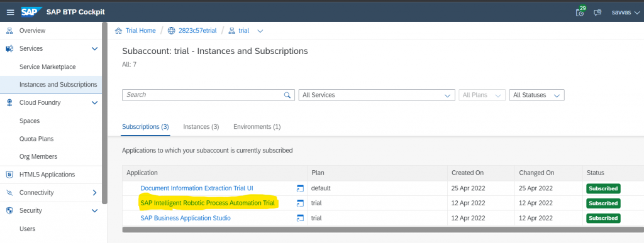Expand the trial subaccount breadcrumb dropdown
Viewport: 644px width, 243px height.
point(260,31)
